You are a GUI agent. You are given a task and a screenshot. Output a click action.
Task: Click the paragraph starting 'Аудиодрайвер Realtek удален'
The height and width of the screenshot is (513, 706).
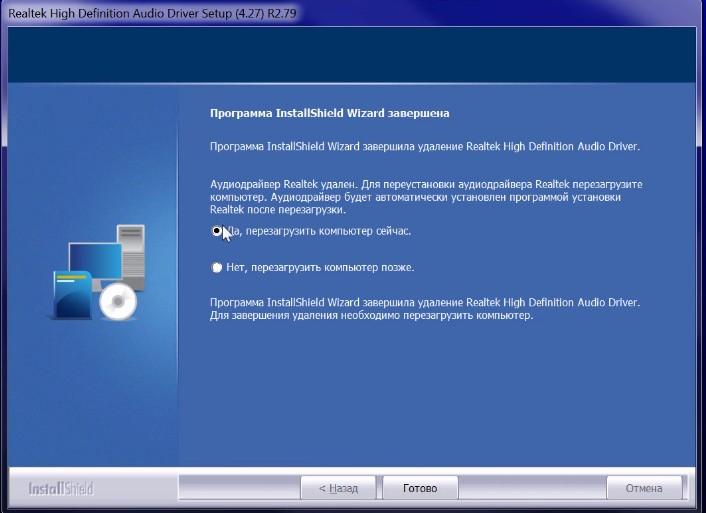point(426,197)
